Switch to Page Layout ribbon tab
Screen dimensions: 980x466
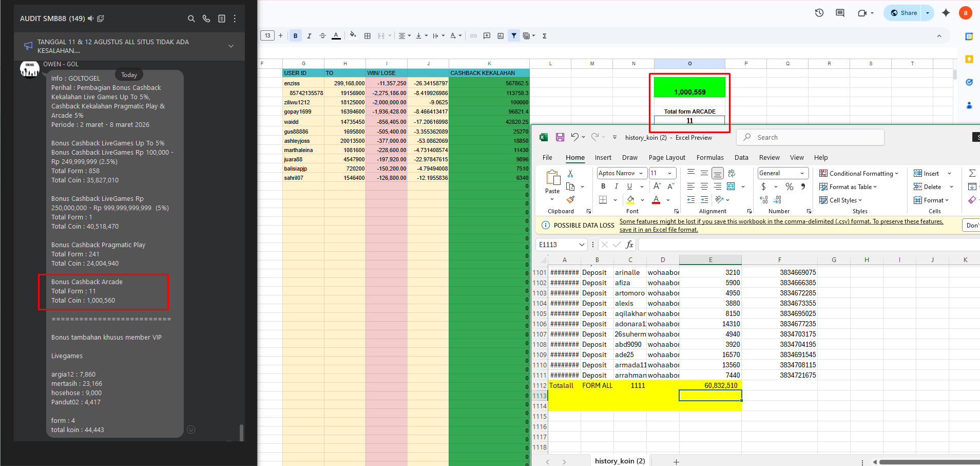click(667, 157)
